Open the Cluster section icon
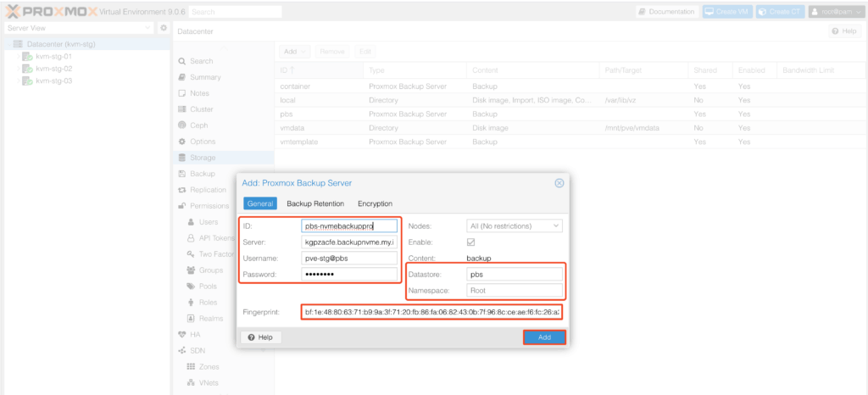Screen dimensions: 868x395 tap(181, 109)
